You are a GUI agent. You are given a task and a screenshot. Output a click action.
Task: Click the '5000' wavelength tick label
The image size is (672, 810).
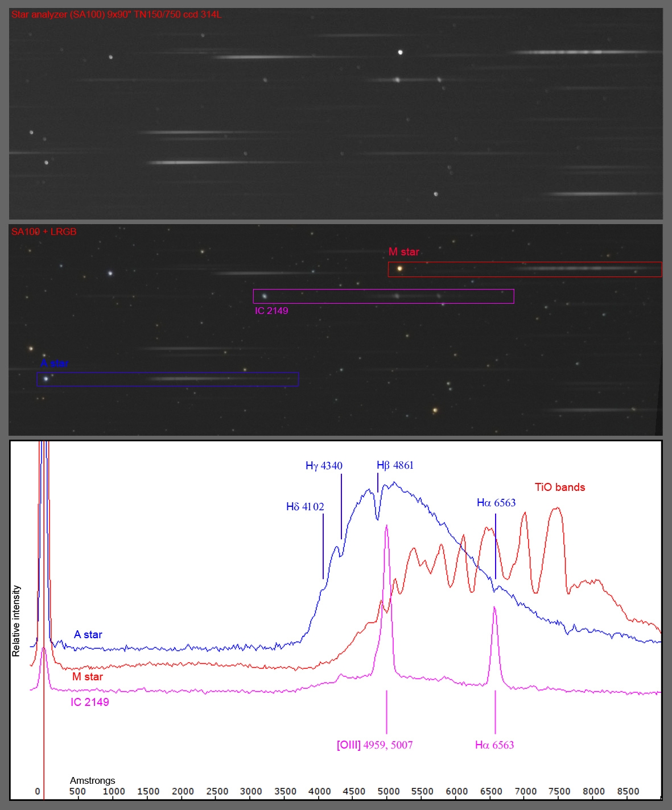click(x=389, y=791)
